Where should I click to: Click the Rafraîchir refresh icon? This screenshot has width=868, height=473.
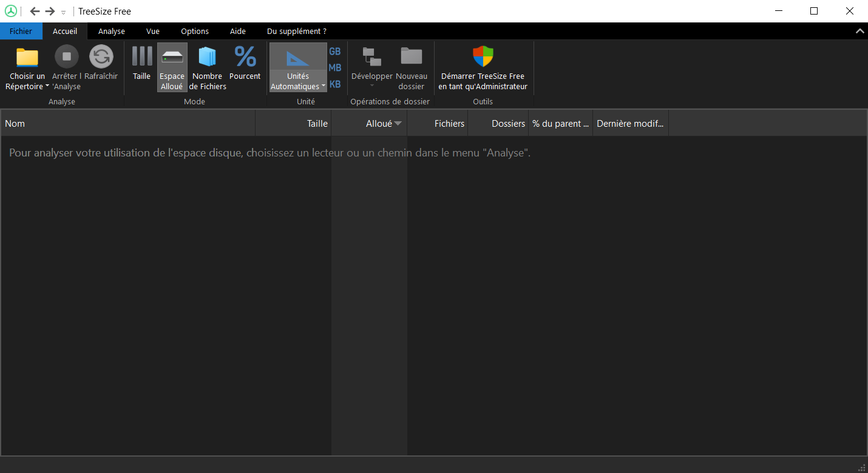(101, 58)
